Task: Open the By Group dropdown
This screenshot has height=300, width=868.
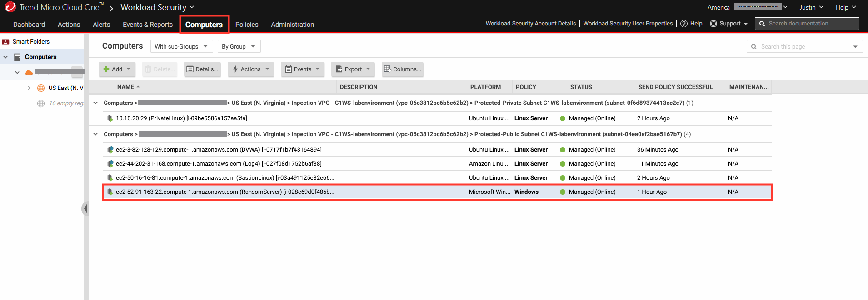Action: point(239,46)
